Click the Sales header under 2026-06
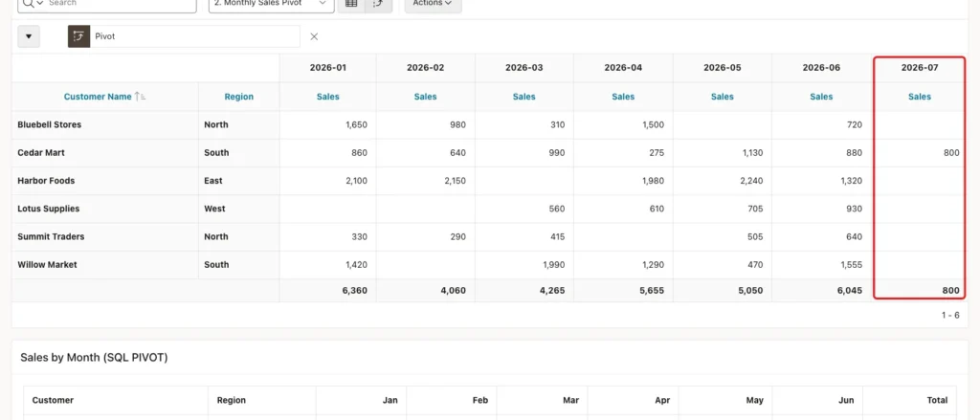 pos(821,97)
